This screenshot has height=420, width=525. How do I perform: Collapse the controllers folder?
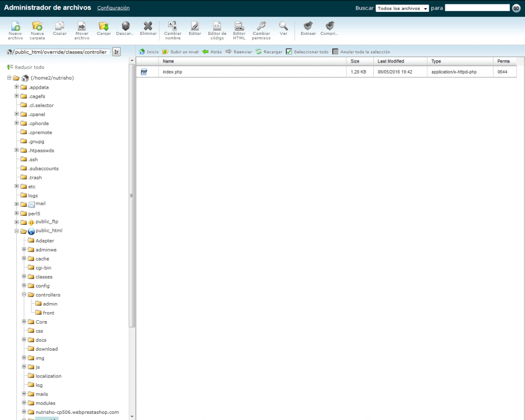coord(24,294)
